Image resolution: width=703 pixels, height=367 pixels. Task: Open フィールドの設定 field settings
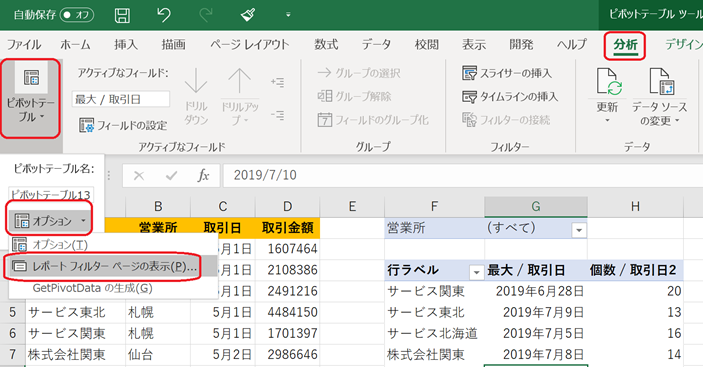[123, 125]
